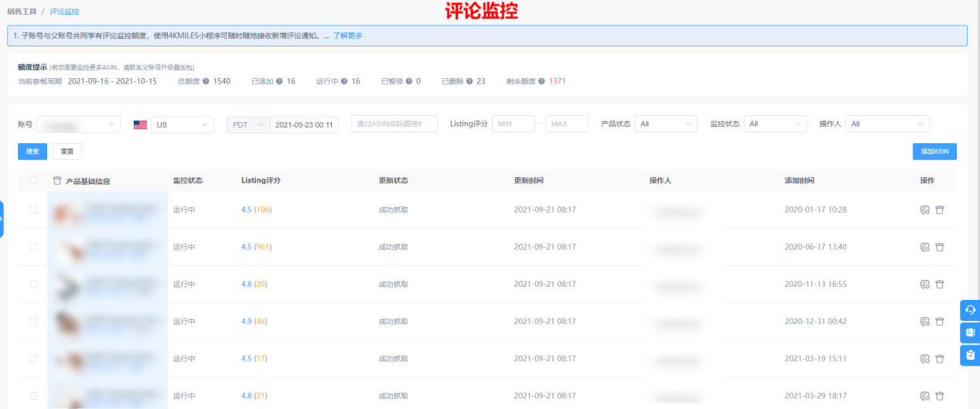Click the 搜索 button
980x409 pixels.
coord(32,152)
